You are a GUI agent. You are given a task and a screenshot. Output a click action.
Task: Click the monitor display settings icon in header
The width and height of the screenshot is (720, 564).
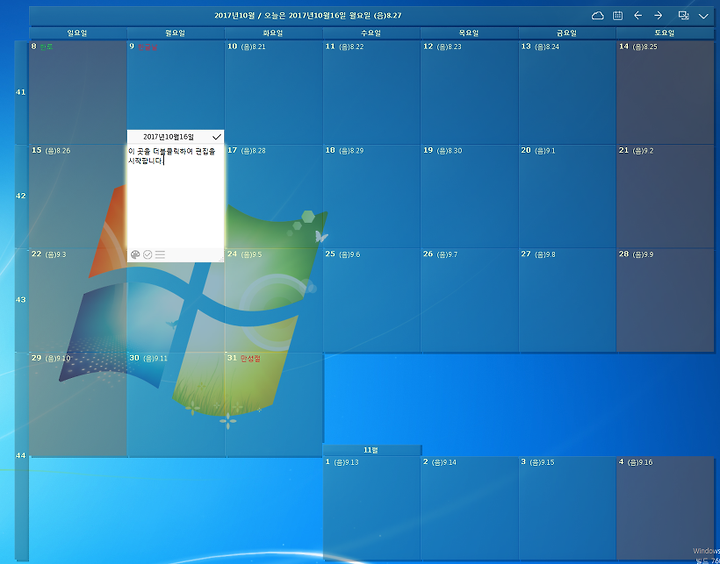(684, 16)
